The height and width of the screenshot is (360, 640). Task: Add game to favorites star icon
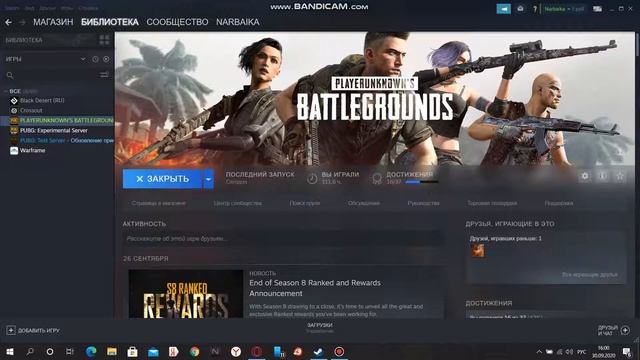620,176
